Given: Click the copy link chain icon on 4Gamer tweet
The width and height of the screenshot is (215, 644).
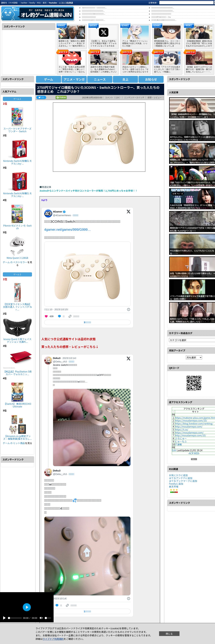Looking at the screenshot, I should (x=70, y=316).
